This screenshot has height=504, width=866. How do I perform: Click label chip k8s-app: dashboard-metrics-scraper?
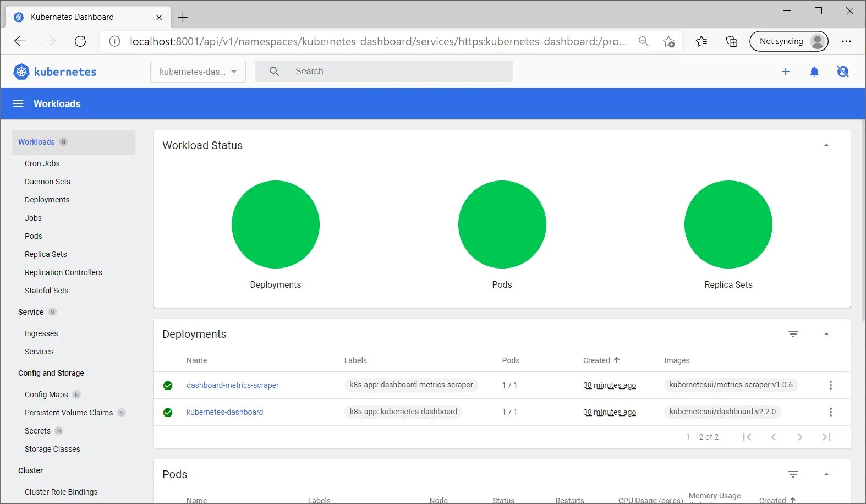411,385
